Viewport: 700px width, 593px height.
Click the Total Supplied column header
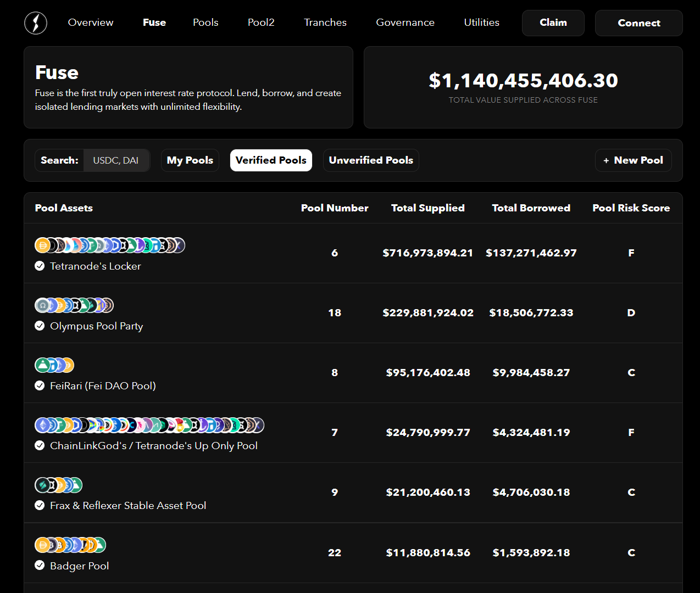coord(428,208)
